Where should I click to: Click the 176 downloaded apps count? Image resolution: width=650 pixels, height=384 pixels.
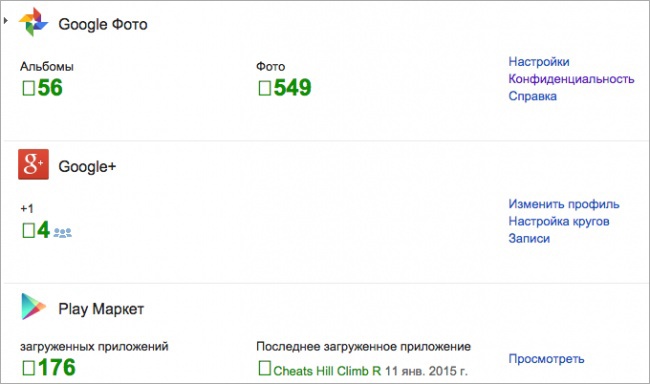coord(57,367)
